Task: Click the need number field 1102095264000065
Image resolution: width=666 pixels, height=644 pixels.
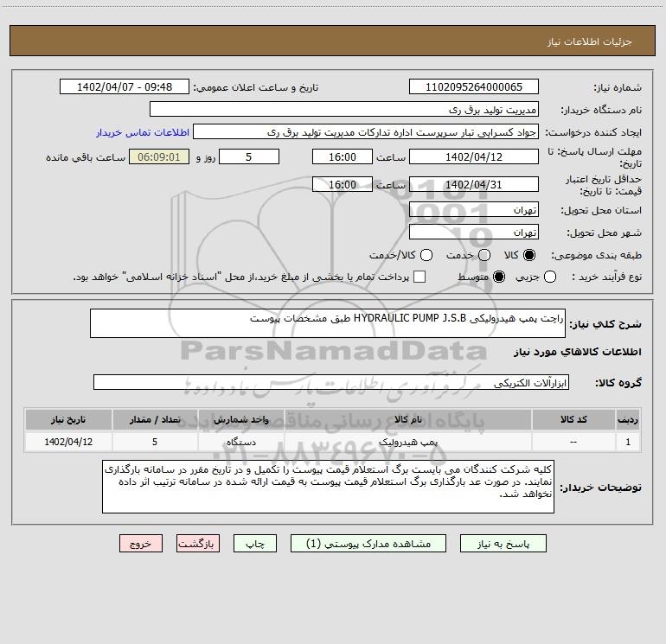Action: point(474,87)
